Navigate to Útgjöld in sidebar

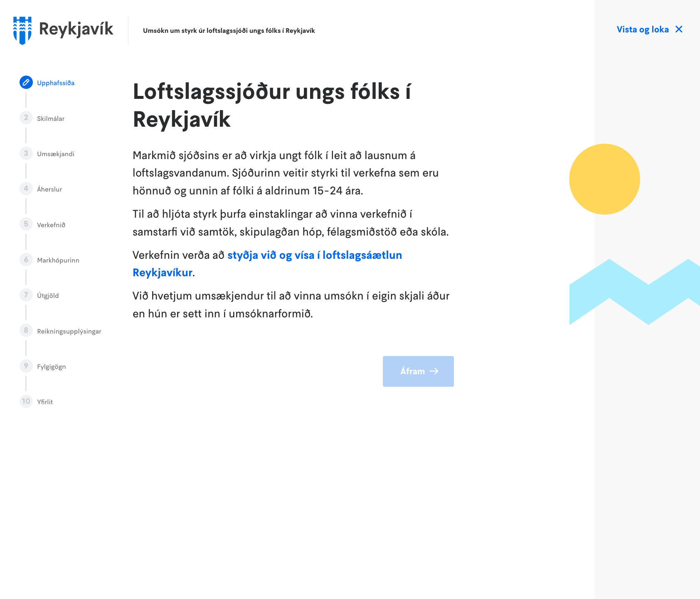click(x=48, y=295)
